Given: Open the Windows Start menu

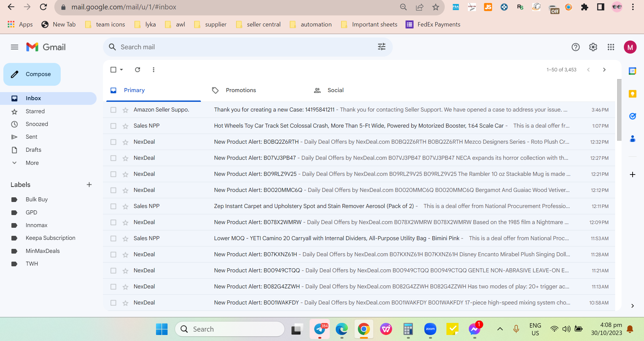Looking at the screenshot, I should tap(162, 329).
